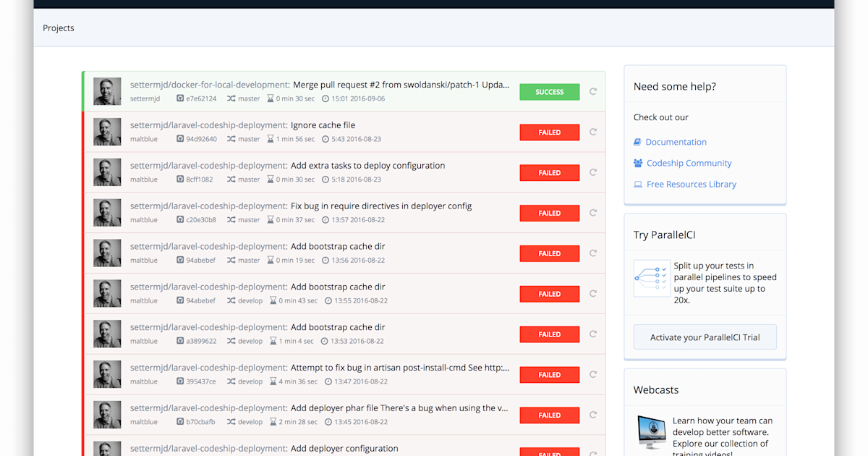Viewport: 868px width, 456px height.
Task: Click avatar in the docker-for-local-development row
Action: [108, 91]
